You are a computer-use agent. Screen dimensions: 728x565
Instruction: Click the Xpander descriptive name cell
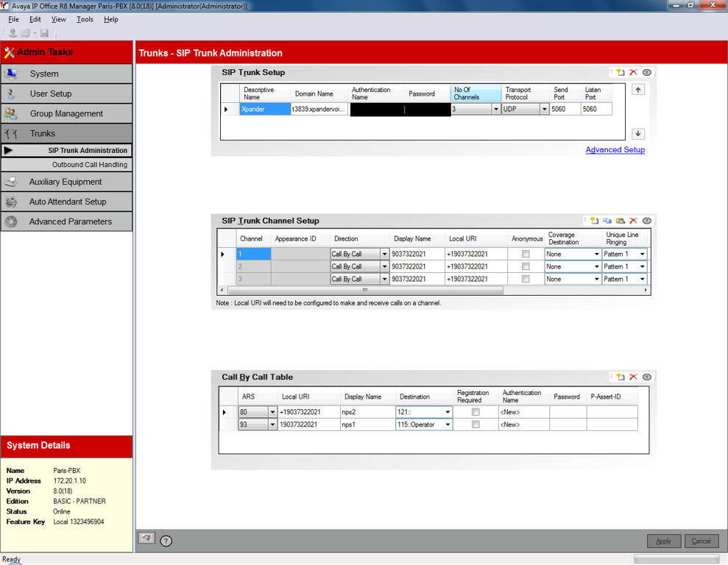click(265, 109)
